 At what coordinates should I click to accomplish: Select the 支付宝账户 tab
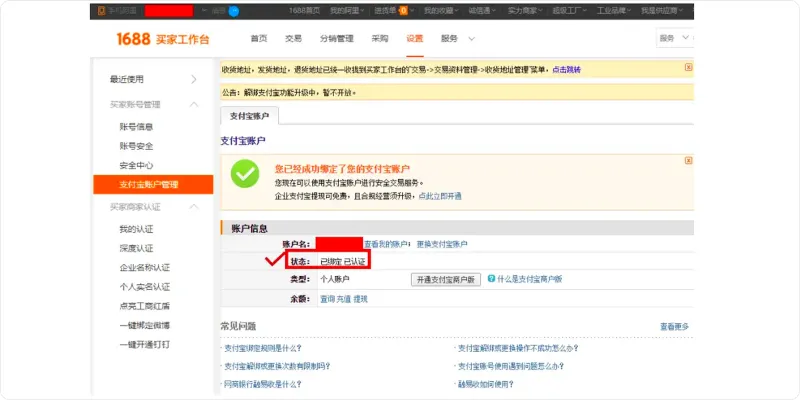point(249,116)
